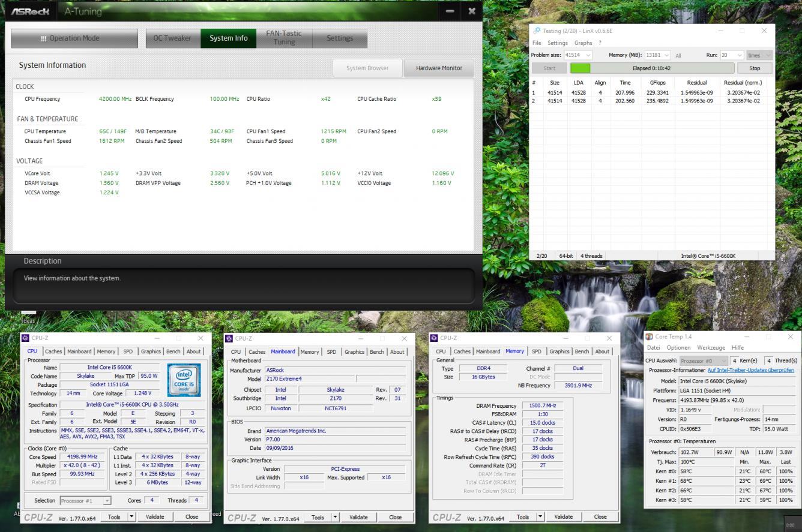Select the System Info tab in A-Tuning

[229, 38]
